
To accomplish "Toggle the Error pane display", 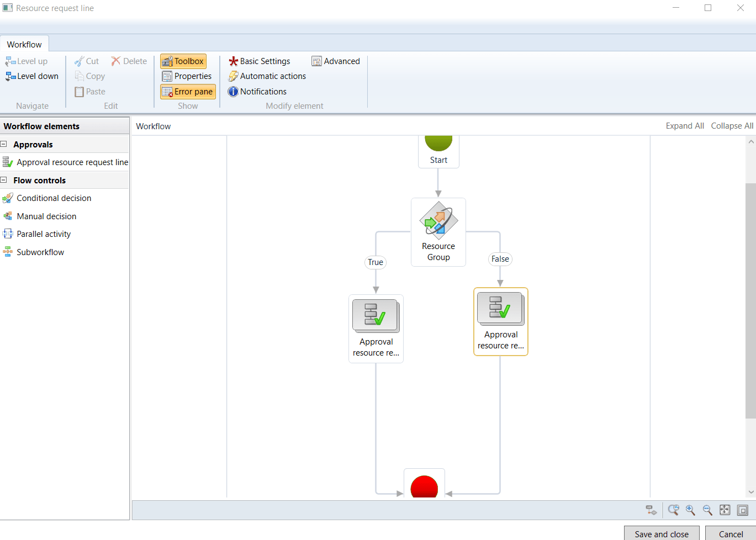I will pos(188,92).
